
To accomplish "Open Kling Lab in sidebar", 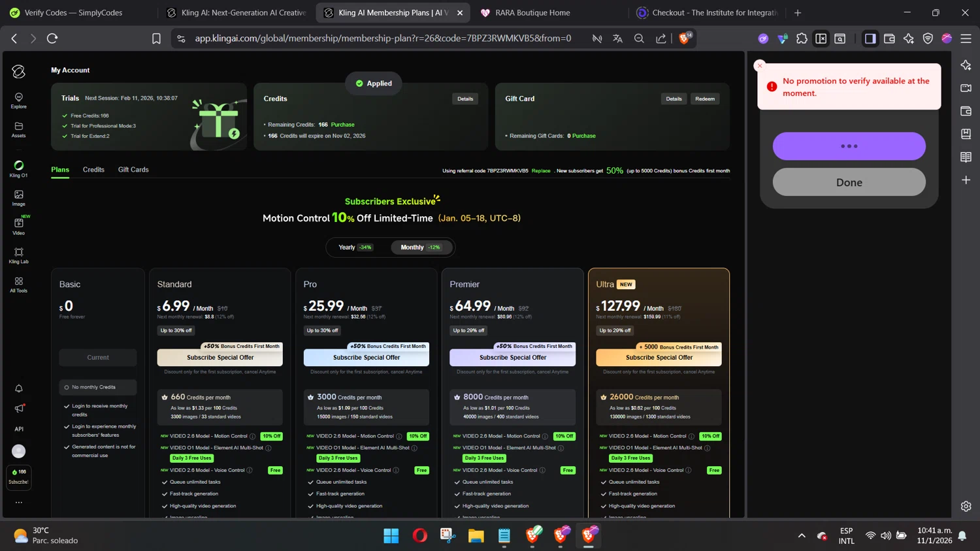I will click(18, 255).
